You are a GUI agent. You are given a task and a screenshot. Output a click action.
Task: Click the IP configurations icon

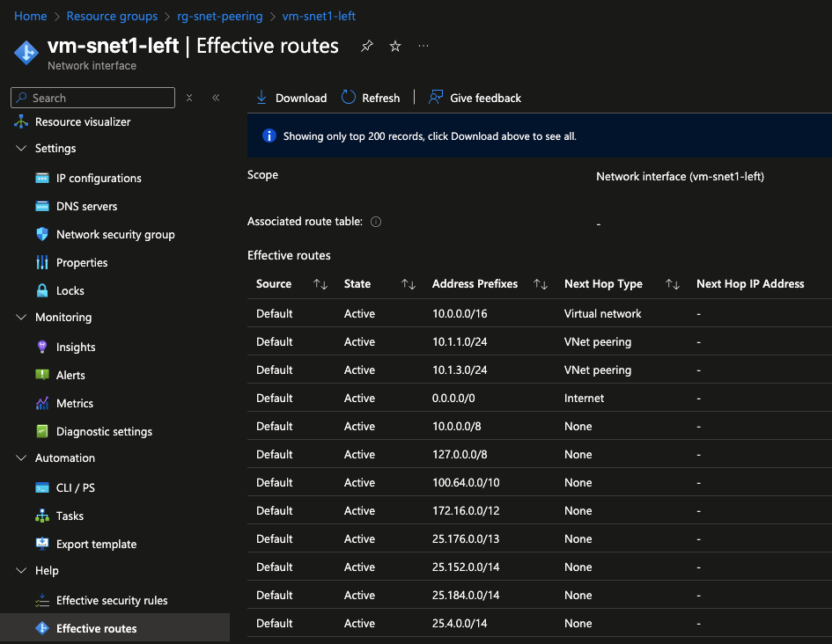click(42, 178)
